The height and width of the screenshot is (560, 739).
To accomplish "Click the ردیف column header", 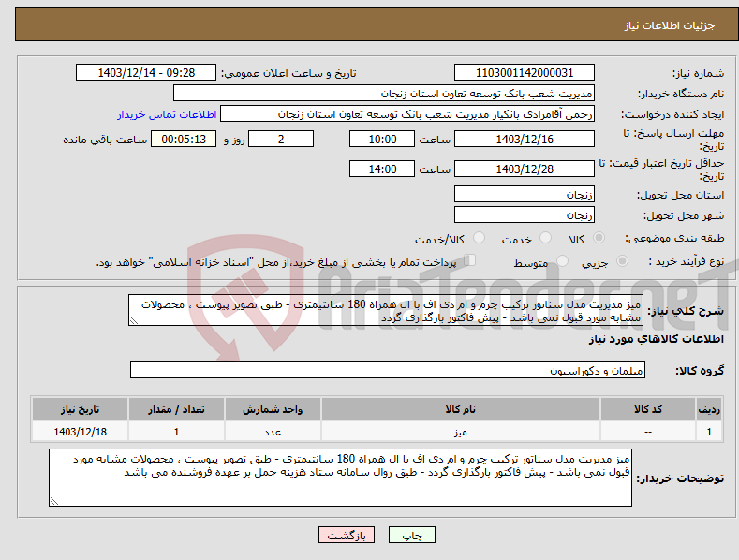I will coord(709,408).
